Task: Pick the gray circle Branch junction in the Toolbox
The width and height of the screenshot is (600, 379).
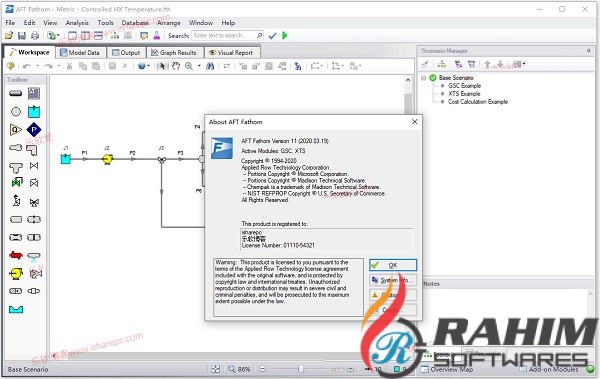Action: point(16,112)
